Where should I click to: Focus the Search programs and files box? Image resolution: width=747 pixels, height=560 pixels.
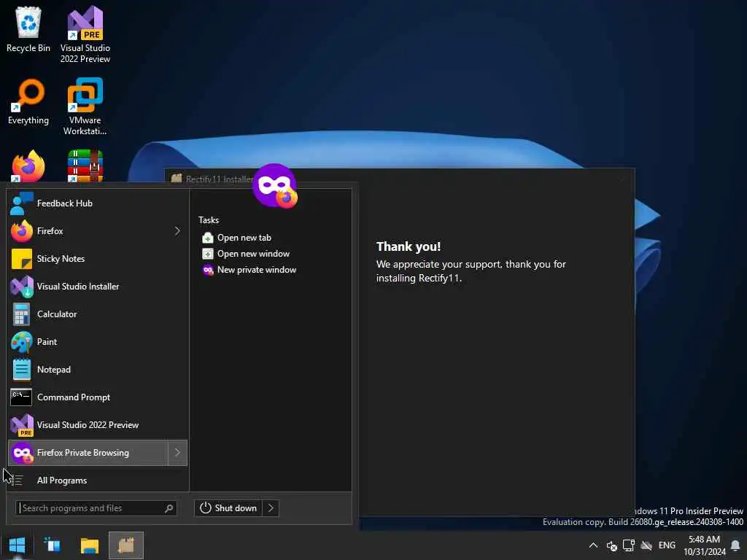click(x=96, y=508)
